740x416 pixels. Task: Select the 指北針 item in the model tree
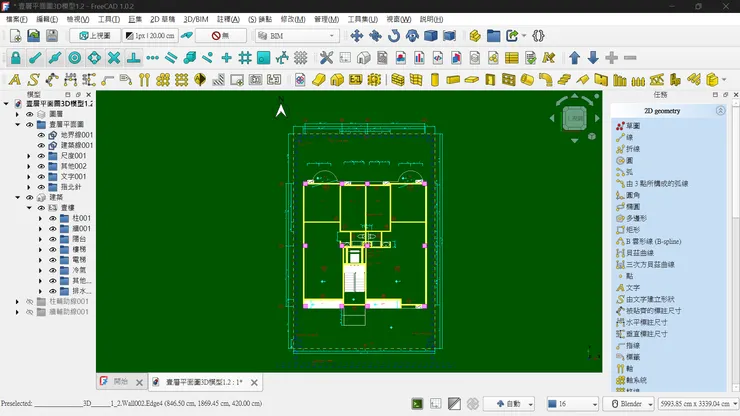[71, 187]
